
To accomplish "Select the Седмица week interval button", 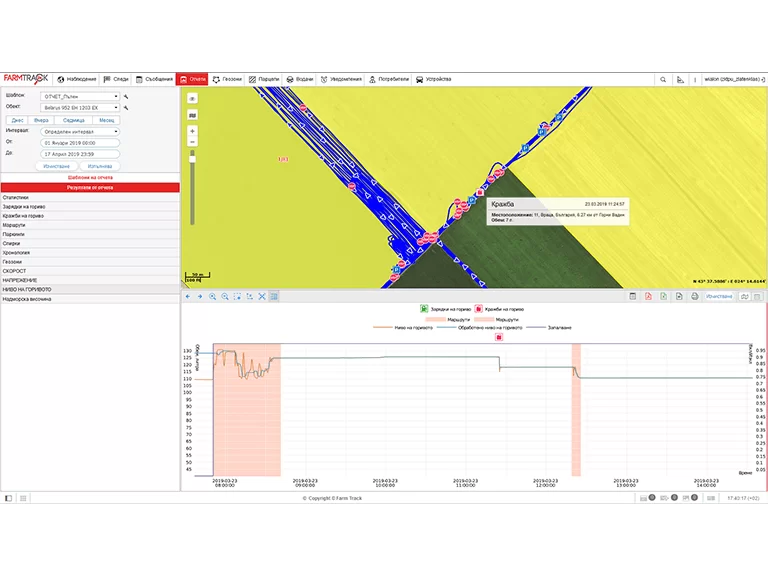I will tap(73, 120).
